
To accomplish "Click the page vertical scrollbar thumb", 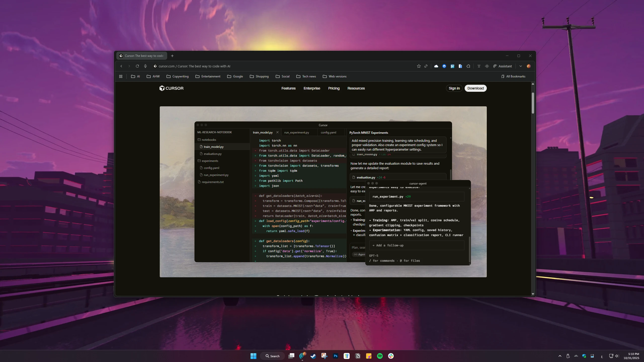I will (x=533, y=103).
